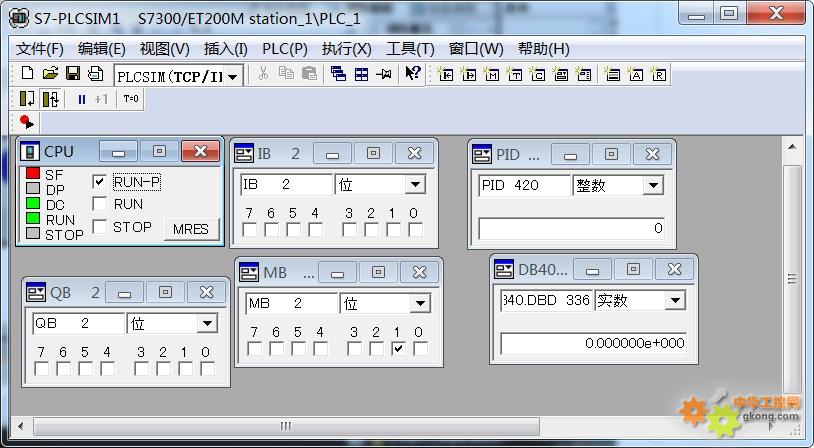This screenshot has width=814, height=448.
Task: Click the MB 2 address field
Action: tap(292, 303)
